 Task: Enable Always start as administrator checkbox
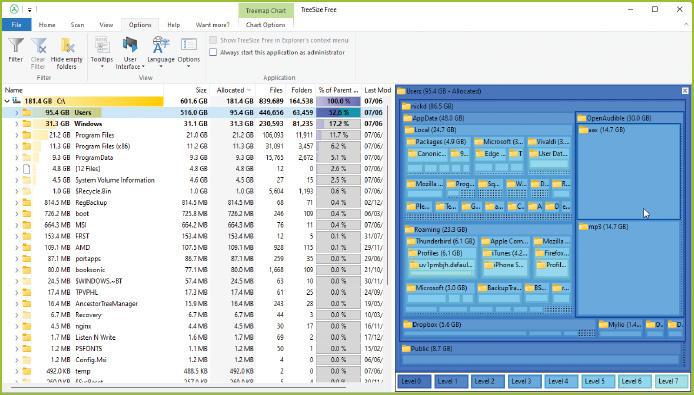click(x=213, y=52)
